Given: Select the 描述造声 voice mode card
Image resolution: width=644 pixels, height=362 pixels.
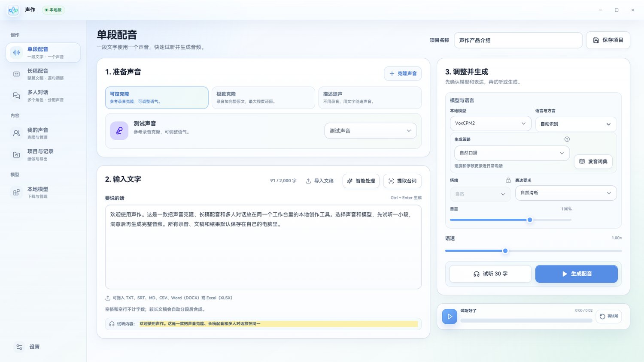Looking at the screenshot, I should coord(370,98).
